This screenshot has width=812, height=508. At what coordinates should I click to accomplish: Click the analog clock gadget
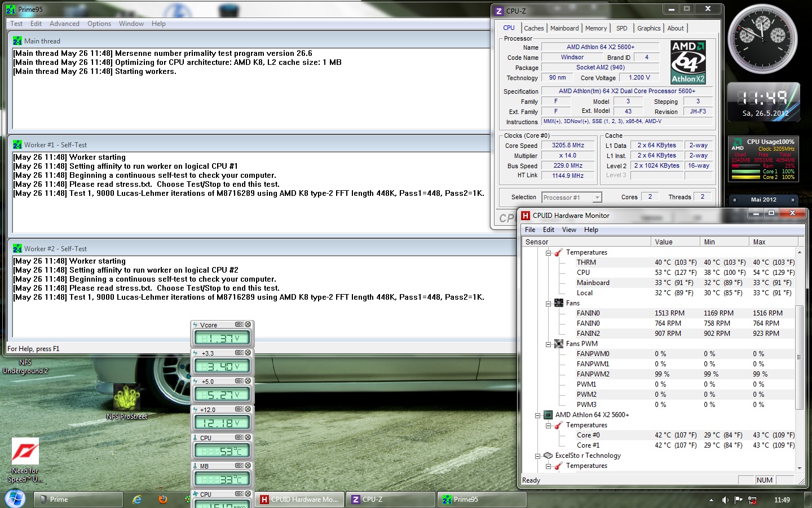[x=762, y=38]
